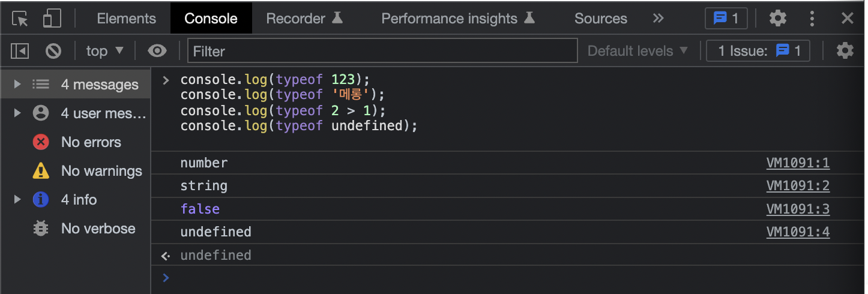Open the Default levels dropdown

[637, 51]
